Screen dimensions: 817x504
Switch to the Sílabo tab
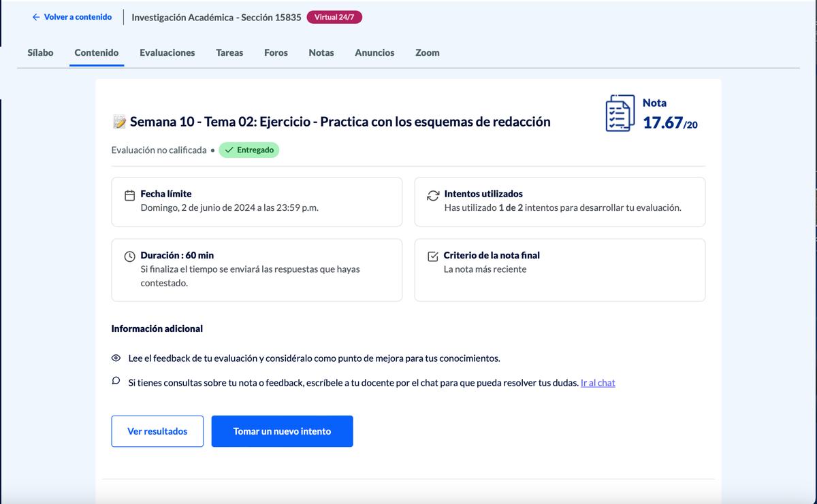39,52
